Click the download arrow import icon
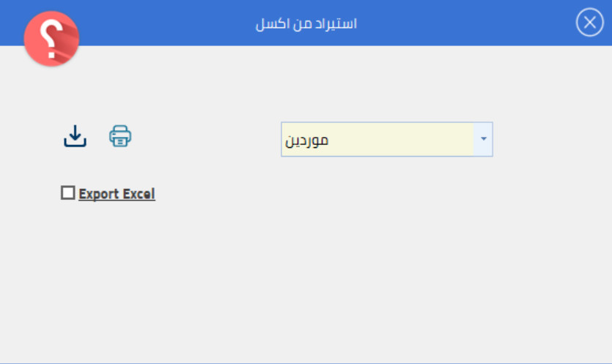The width and height of the screenshot is (612, 364). [75, 136]
